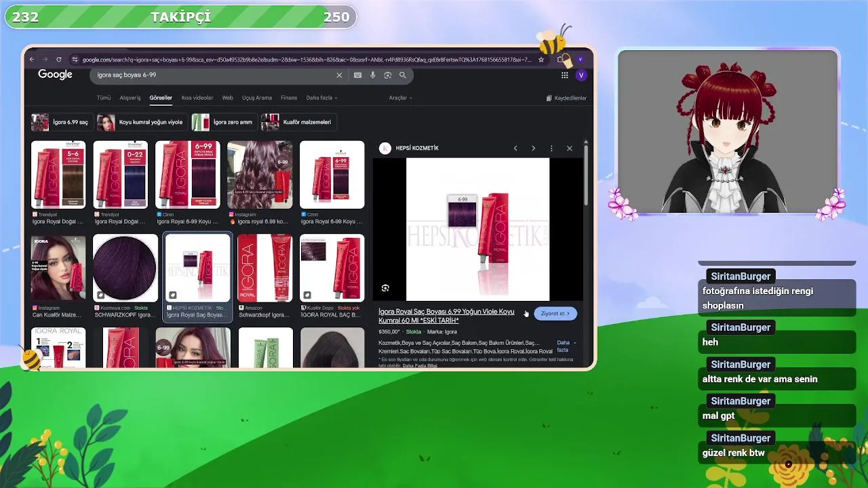
Task: Switch to the Alışveriş tab
Action: pyautogui.click(x=130, y=98)
